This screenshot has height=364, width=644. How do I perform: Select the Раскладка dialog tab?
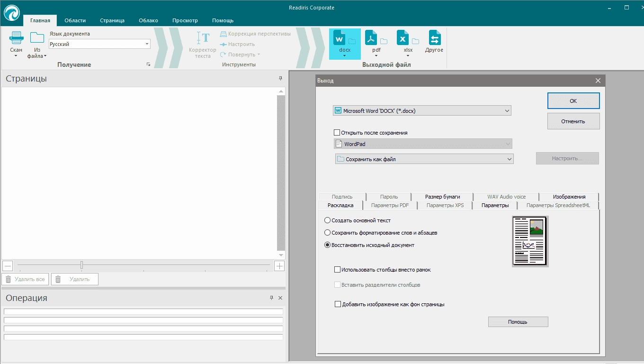[340, 205]
